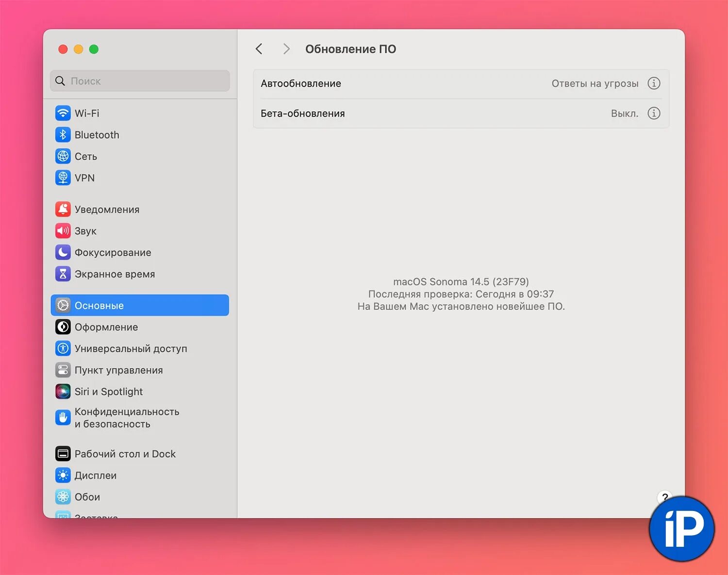Click info icon for Бета-обновления
Screen dimensions: 728x575
pyautogui.click(x=654, y=113)
